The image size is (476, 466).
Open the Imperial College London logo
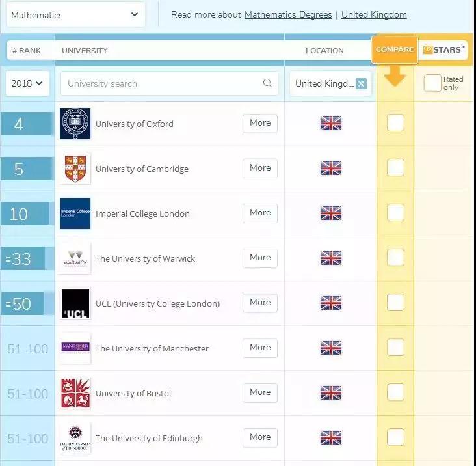click(x=75, y=213)
